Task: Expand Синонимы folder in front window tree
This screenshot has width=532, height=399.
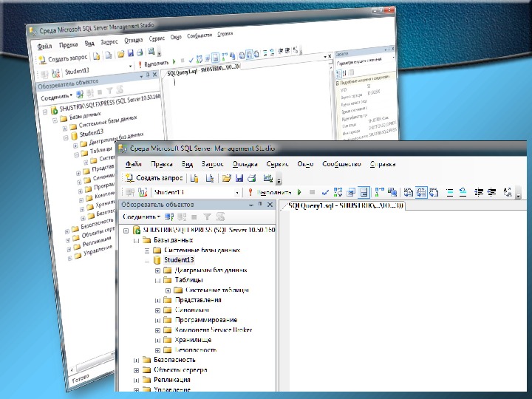Action: [x=157, y=310]
